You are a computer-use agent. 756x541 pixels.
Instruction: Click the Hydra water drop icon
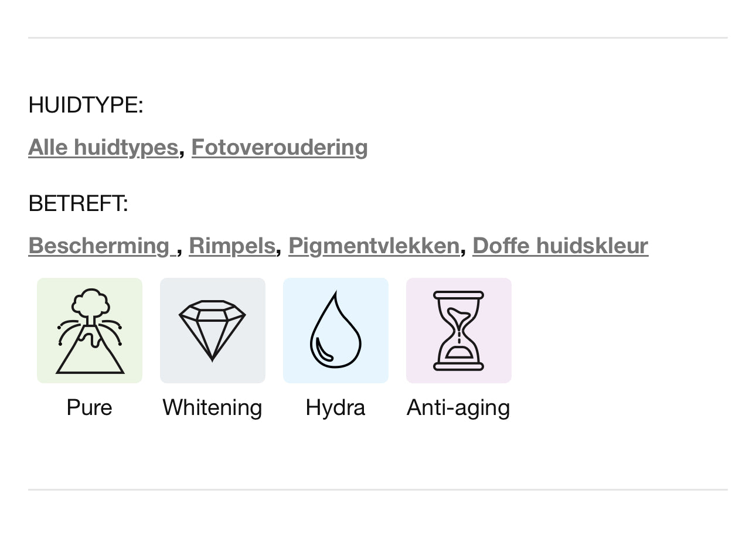pos(335,331)
